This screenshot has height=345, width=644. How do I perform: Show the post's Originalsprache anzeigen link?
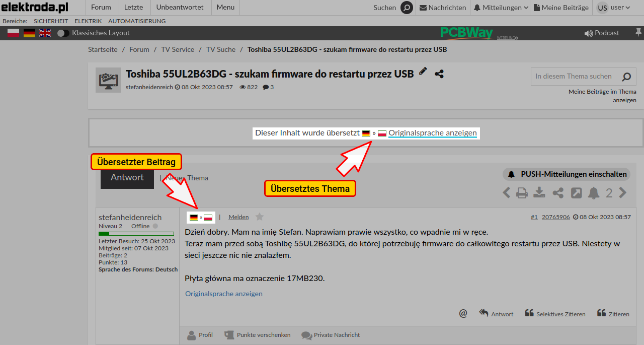(224, 294)
